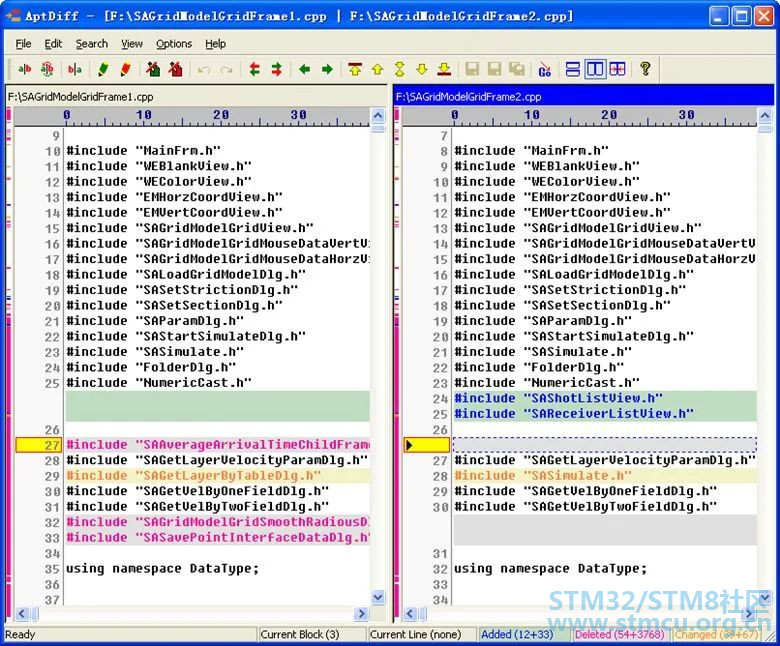780x646 pixels.
Task: Go to previous difference yellow up arrow
Action: 378,69
